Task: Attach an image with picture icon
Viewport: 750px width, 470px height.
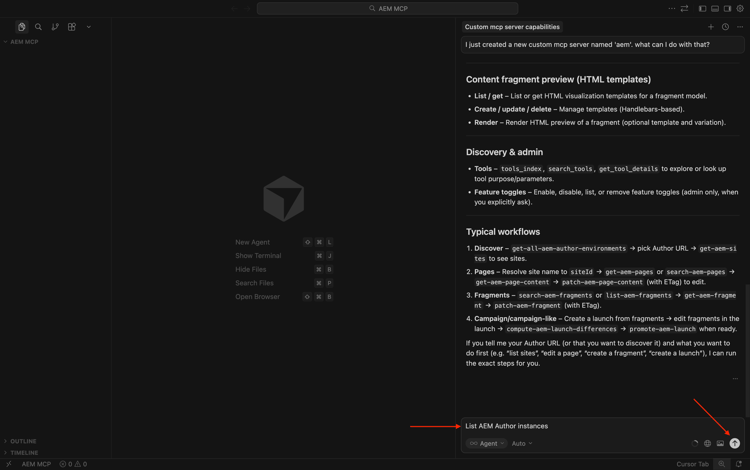Action: click(x=720, y=443)
